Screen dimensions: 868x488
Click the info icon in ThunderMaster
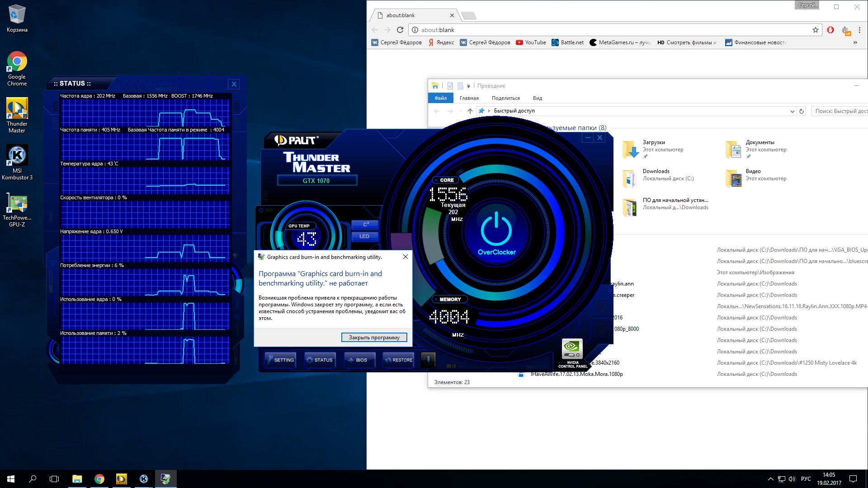pos(428,360)
